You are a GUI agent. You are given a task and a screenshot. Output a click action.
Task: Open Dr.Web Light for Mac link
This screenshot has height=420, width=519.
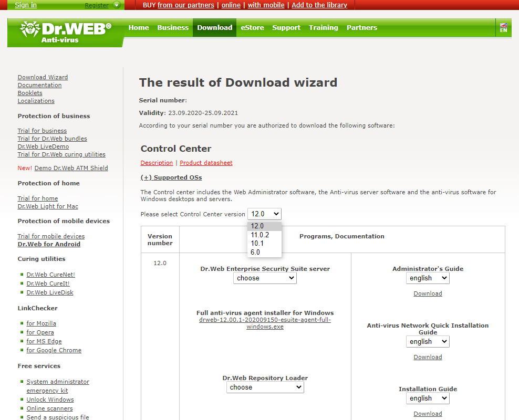tap(48, 206)
